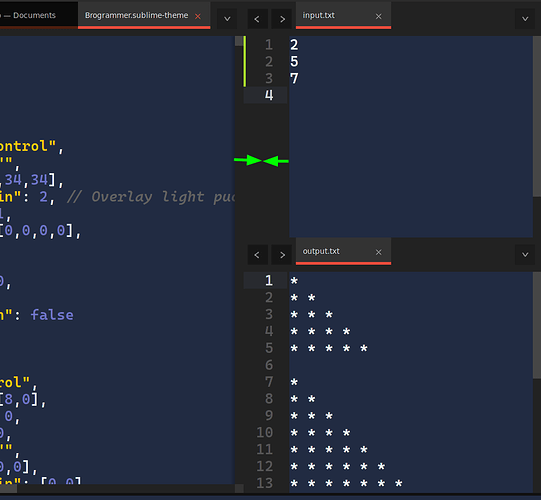Select the output.txt tab

[x=343, y=252]
